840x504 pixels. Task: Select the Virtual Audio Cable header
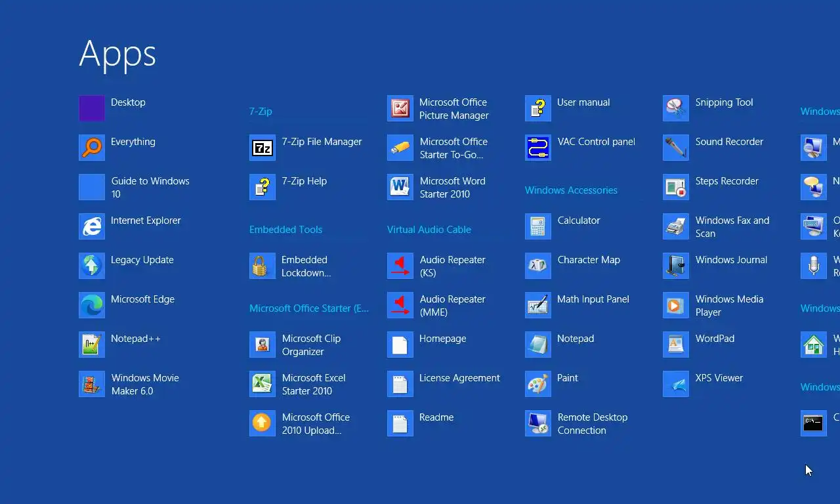tap(429, 230)
